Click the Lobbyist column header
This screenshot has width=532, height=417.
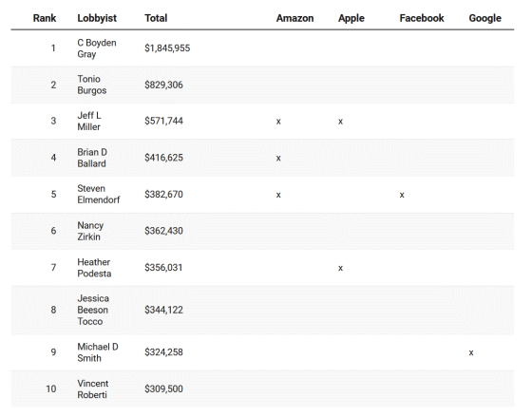[97, 18]
